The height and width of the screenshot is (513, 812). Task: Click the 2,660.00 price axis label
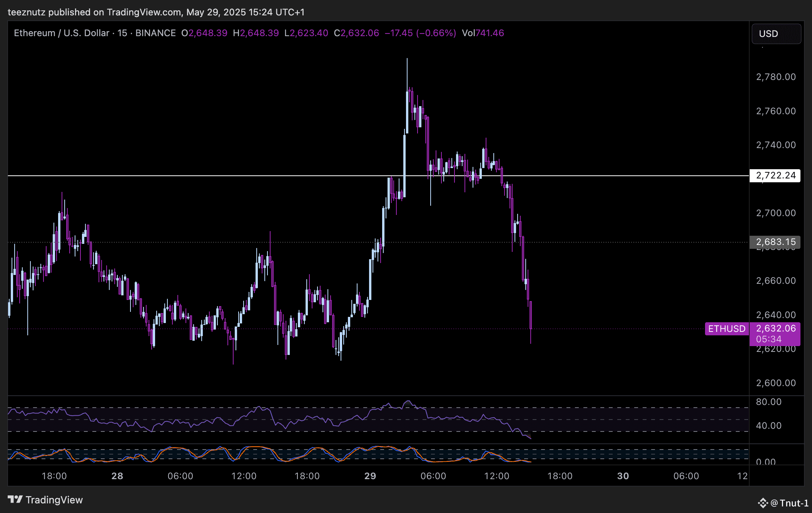click(x=776, y=281)
